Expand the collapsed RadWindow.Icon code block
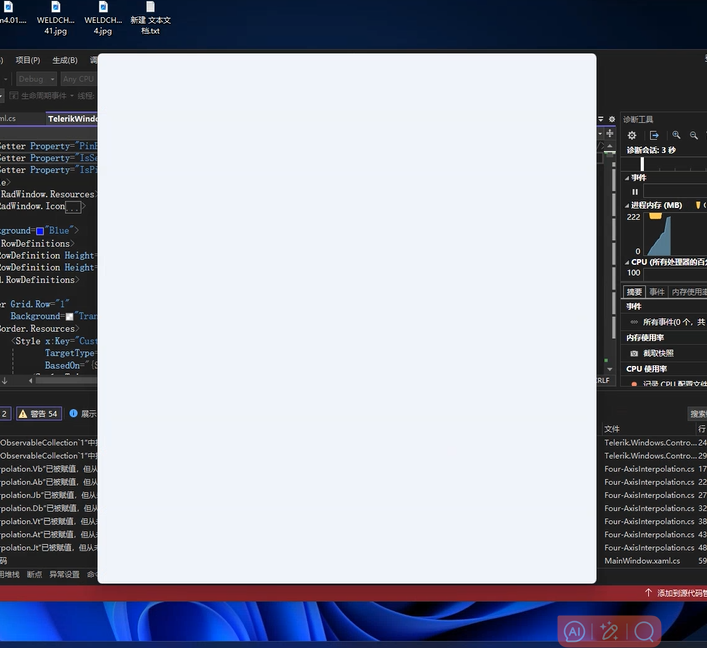 tap(73, 207)
